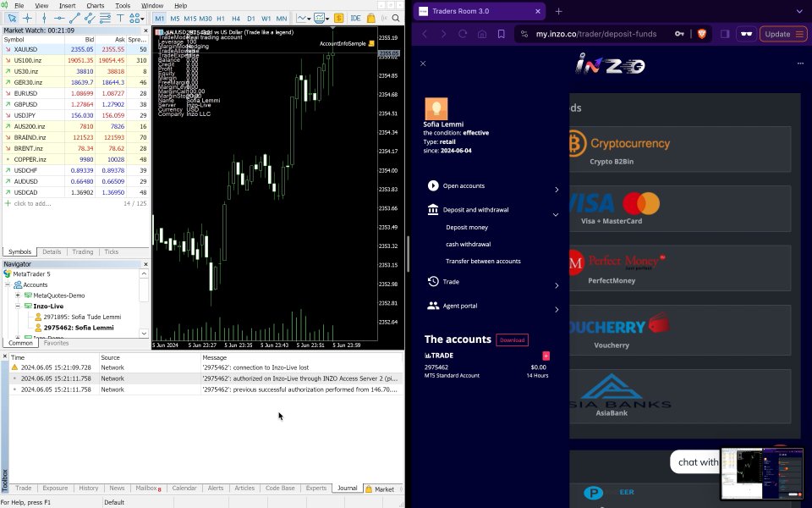Switch chart to MN timeframe
The image size is (812, 508).
tap(281, 18)
